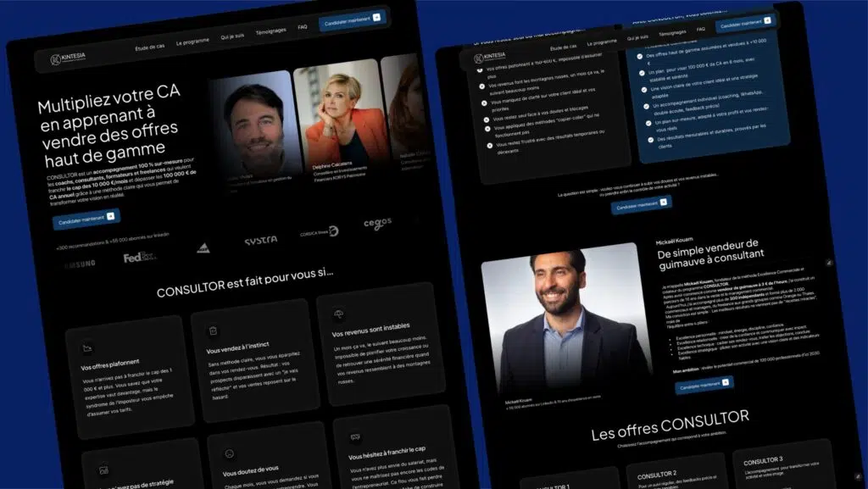Open 'Étude de cas' in the navigation

(x=149, y=47)
